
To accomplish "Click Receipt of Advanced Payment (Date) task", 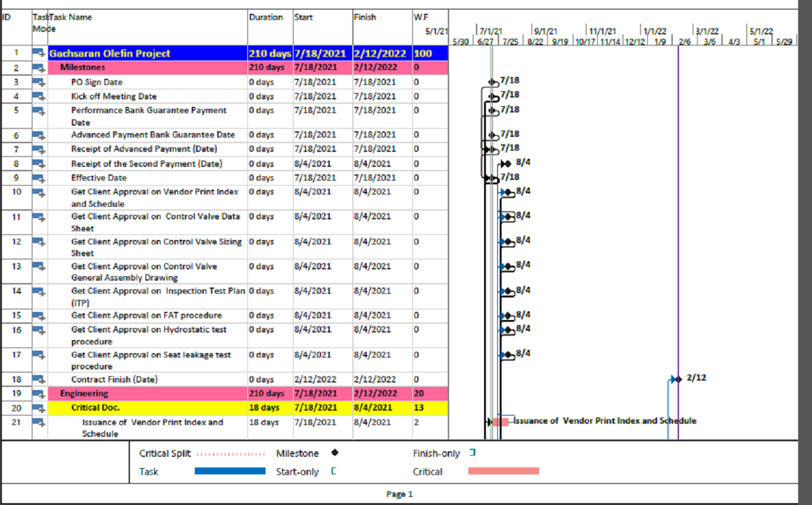I will 144,149.
